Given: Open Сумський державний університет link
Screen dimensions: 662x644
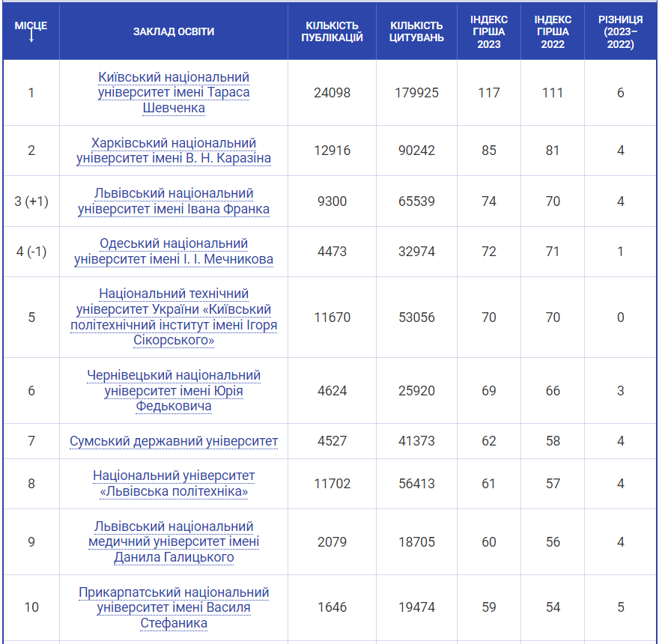Looking at the screenshot, I should click(174, 441).
